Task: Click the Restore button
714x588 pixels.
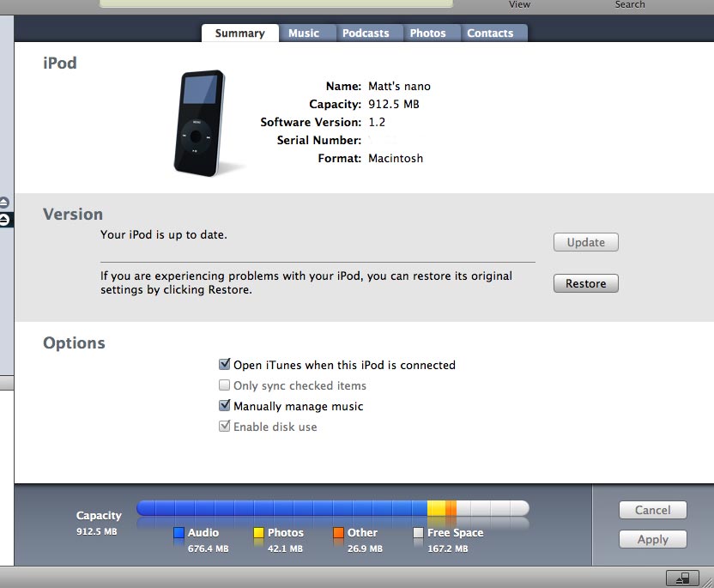Action: tap(585, 283)
